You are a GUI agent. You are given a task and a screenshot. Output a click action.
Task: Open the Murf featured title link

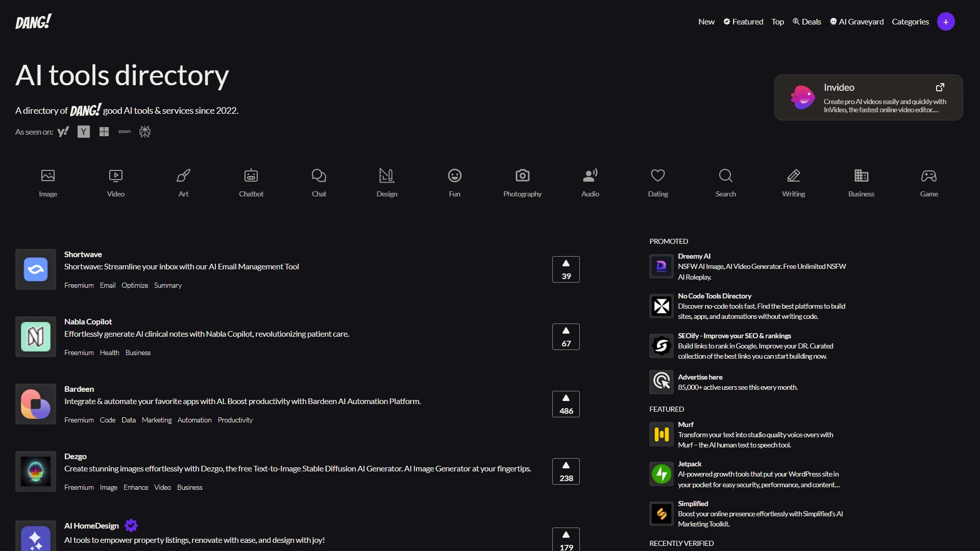[685, 424]
